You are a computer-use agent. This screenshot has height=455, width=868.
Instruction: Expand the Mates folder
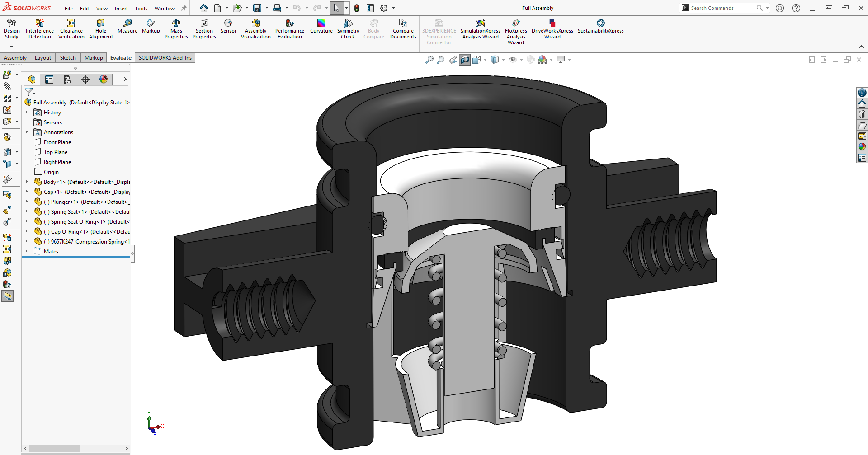pos(27,251)
